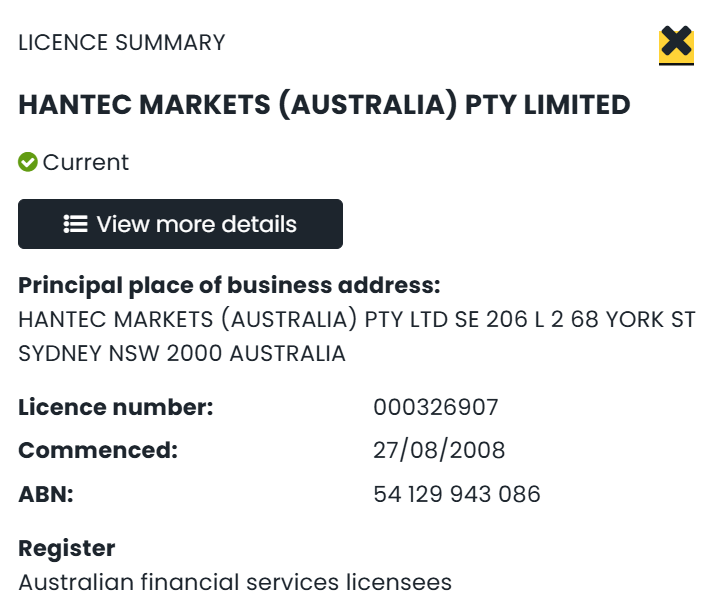Select licence number value 000326907
The width and height of the screenshot is (718, 601).
(436, 407)
